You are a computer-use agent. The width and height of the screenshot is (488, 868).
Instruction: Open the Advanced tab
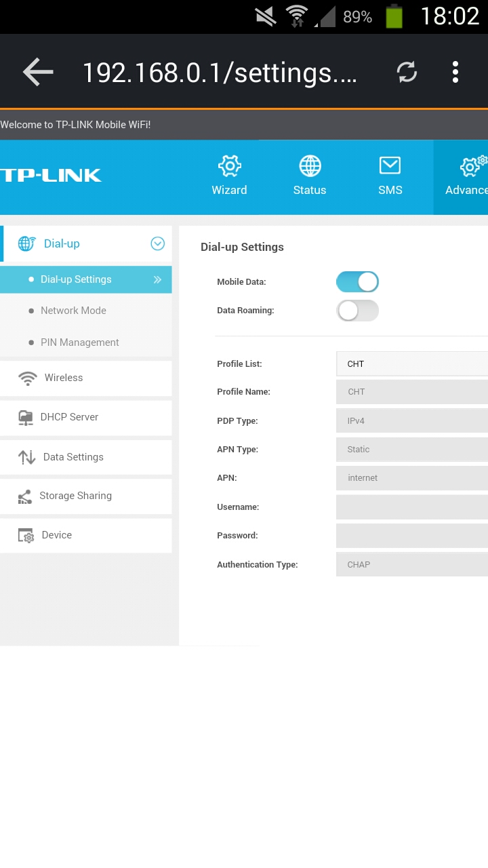(461, 177)
